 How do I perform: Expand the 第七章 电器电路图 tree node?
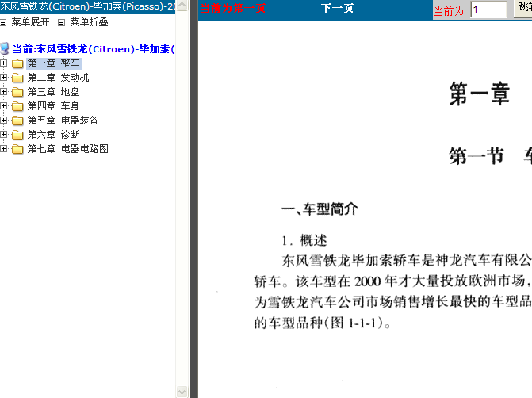(x=3, y=148)
